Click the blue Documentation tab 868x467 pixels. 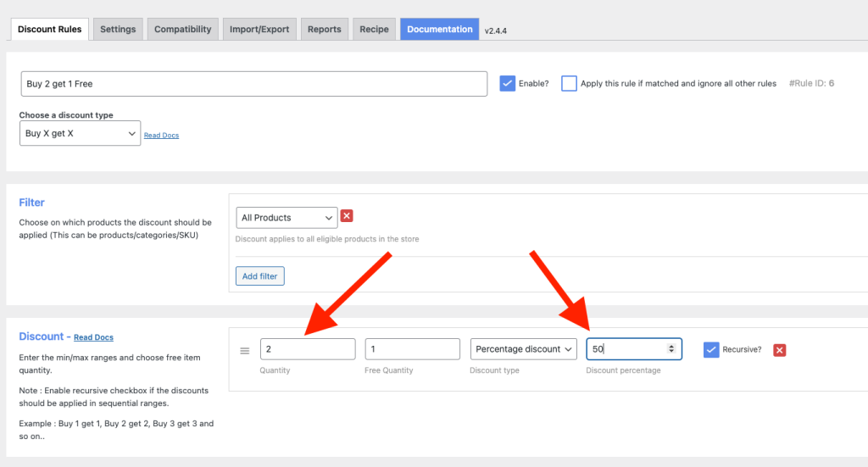pos(439,29)
